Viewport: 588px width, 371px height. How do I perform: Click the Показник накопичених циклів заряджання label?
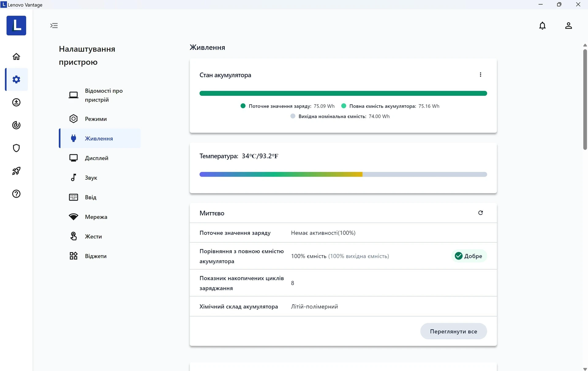point(242,283)
